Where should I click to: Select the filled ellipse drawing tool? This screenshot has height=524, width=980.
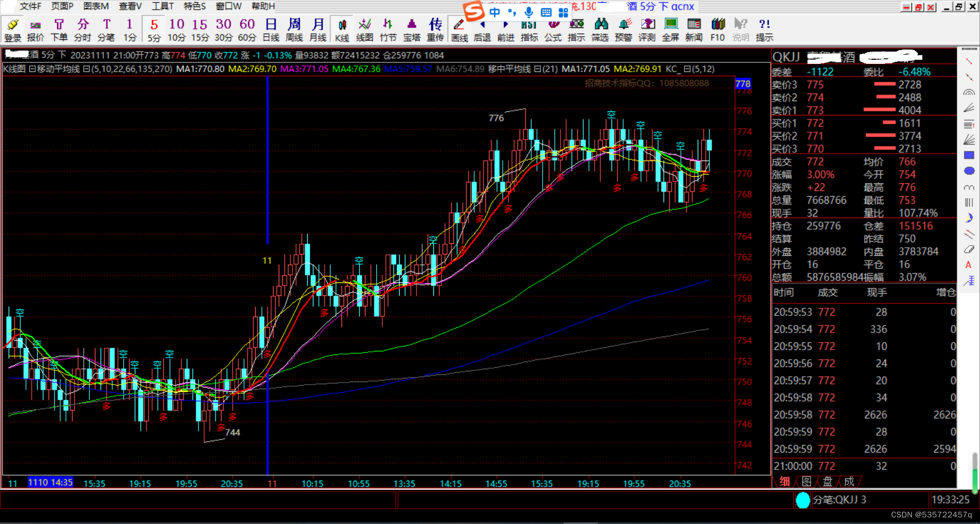point(969,171)
